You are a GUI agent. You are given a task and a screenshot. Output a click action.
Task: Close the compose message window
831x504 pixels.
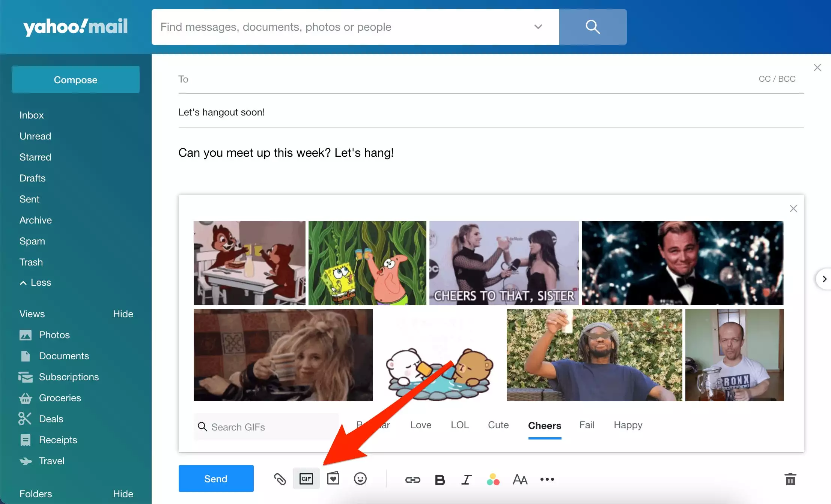coord(817,67)
